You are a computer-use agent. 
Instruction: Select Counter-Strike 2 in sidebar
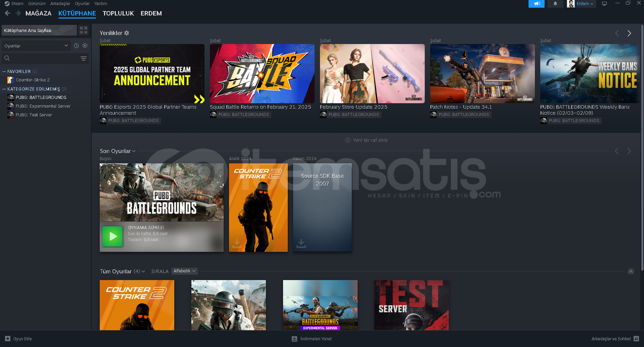(x=33, y=80)
